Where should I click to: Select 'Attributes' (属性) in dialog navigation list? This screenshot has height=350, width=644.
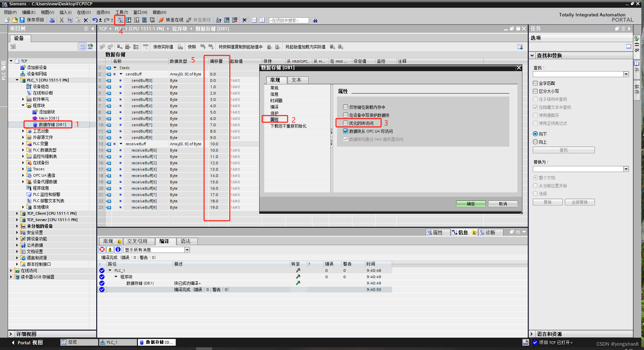tap(275, 120)
